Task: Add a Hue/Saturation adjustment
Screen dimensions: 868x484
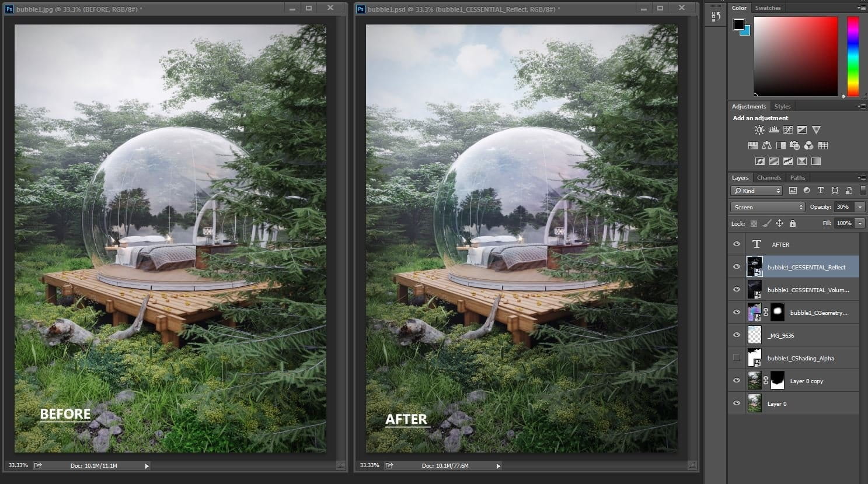Action: click(753, 146)
